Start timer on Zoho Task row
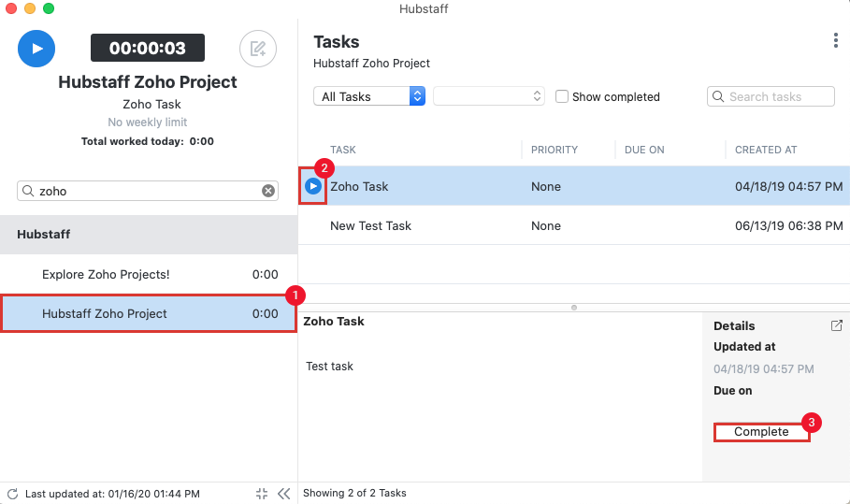 click(x=313, y=186)
